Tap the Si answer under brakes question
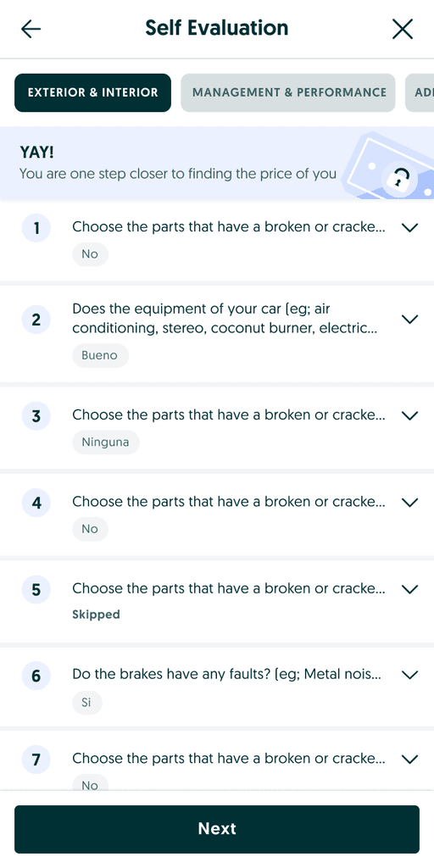Screen dimensions: 434x868 coord(87,703)
